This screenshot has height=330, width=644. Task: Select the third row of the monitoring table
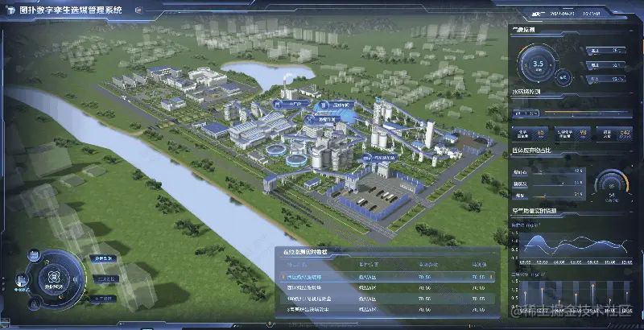387,299
